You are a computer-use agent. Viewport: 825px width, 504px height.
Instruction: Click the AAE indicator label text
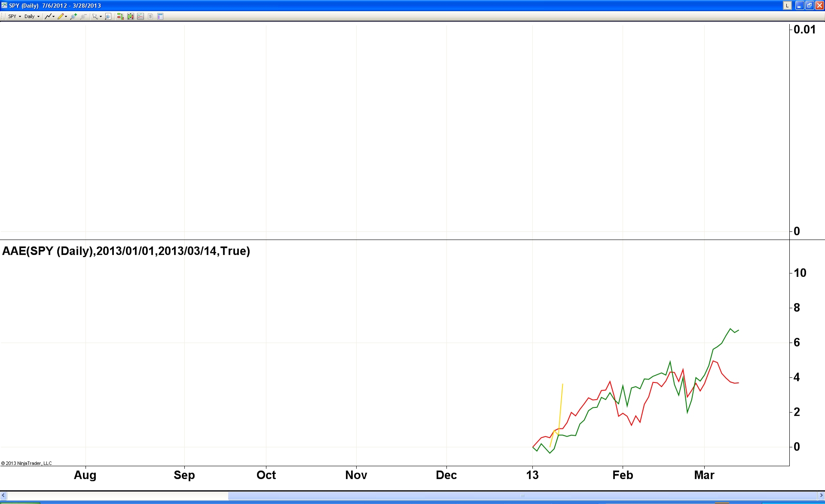point(126,251)
